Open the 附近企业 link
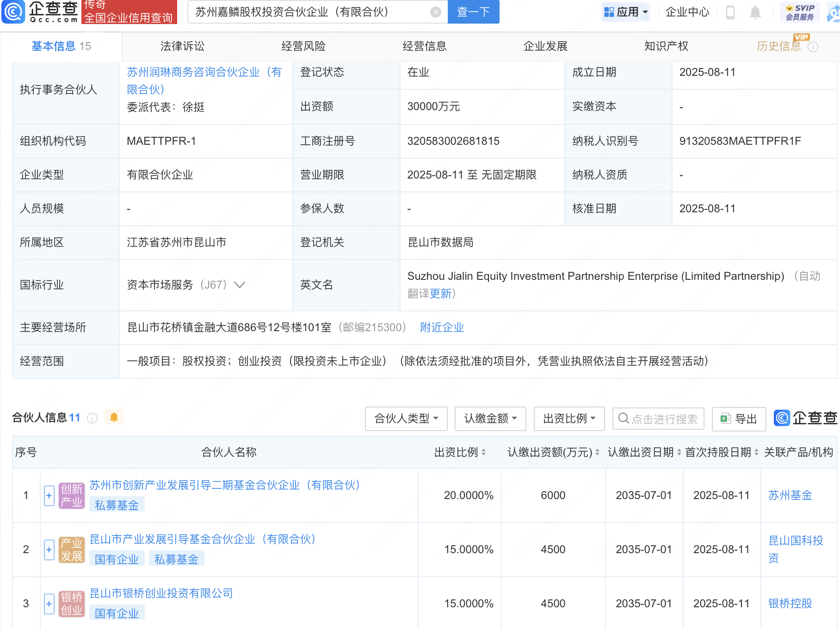The height and width of the screenshot is (629, 840). pyautogui.click(x=442, y=327)
